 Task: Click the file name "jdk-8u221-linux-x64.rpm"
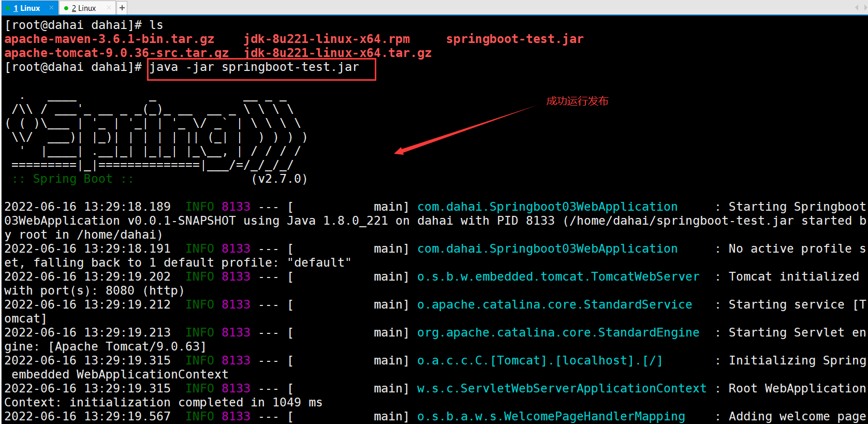[327, 39]
